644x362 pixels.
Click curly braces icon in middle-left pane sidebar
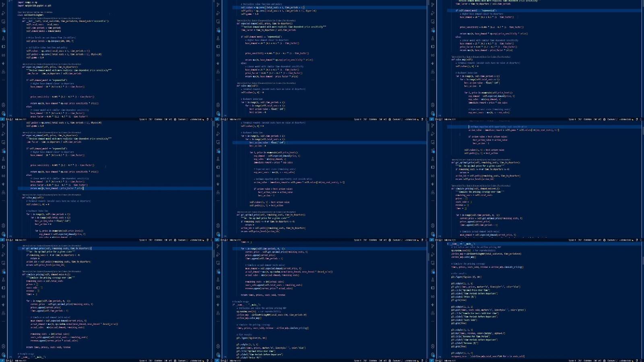click(3, 176)
